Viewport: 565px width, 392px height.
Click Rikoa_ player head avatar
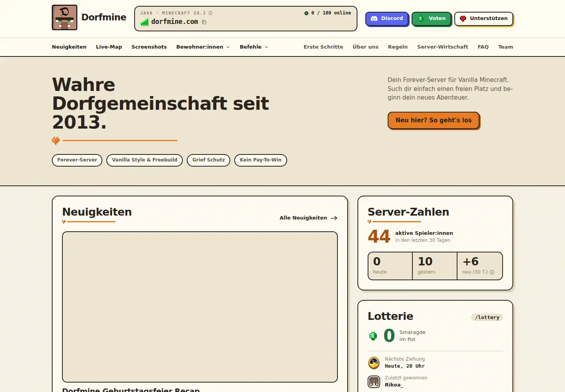(374, 381)
